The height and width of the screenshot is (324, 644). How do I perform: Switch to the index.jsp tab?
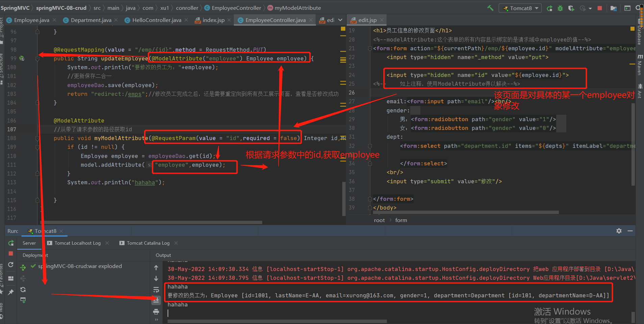(x=213, y=20)
